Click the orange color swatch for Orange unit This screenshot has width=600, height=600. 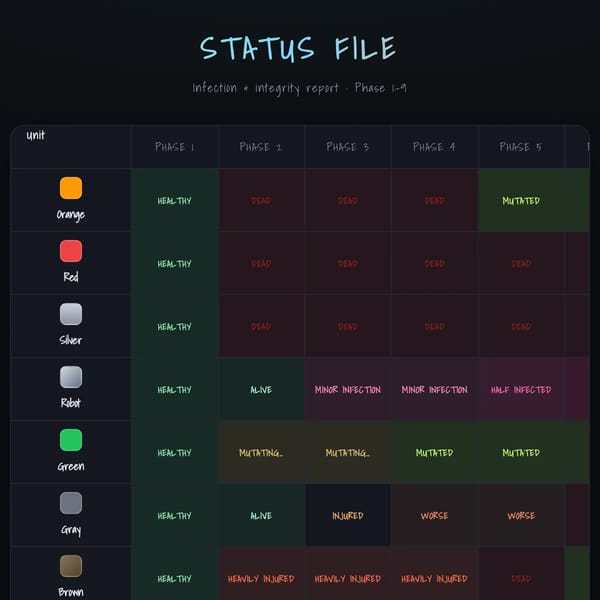(x=71, y=188)
